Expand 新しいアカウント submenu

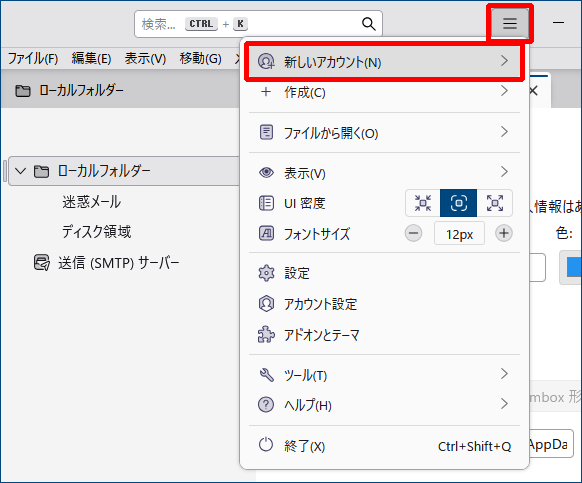(x=384, y=61)
